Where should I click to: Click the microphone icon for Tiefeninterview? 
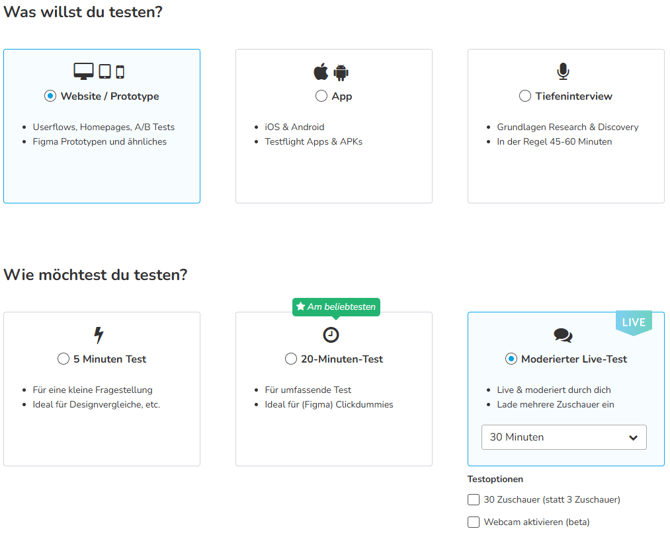[x=563, y=71]
